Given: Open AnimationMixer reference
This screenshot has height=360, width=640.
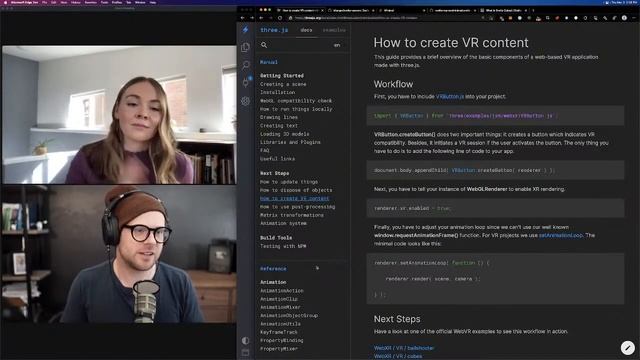Looking at the screenshot, I should pos(280,307).
